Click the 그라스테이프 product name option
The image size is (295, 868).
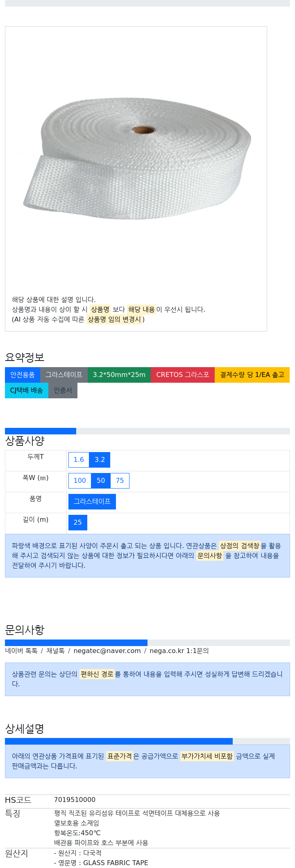(92, 502)
